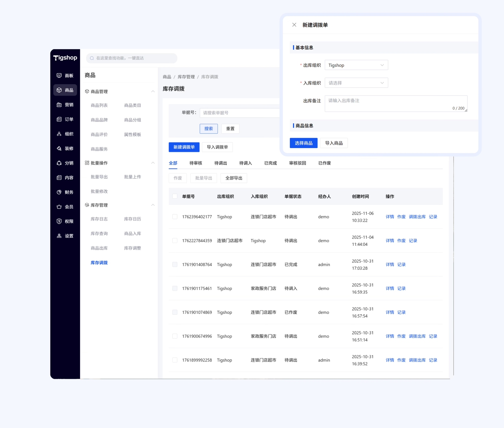Switch to the 已完成 tab
Screen dimensions: 504x428
point(270,163)
